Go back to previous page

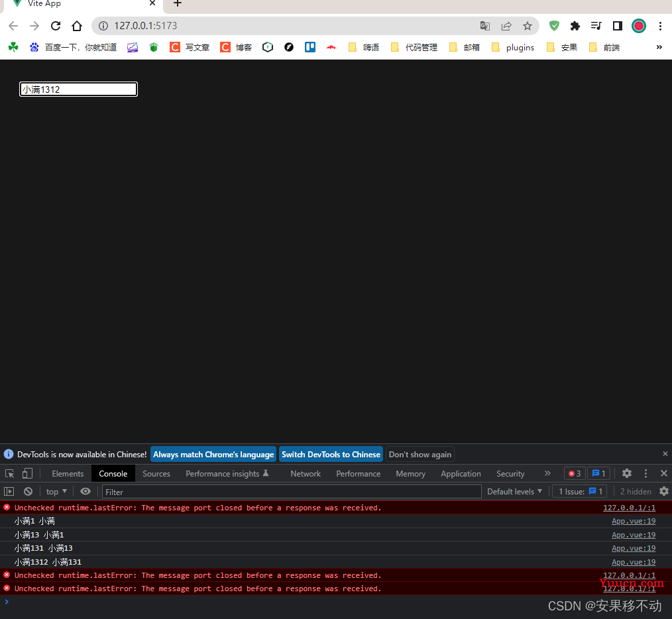pyautogui.click(x=13, y=26)
